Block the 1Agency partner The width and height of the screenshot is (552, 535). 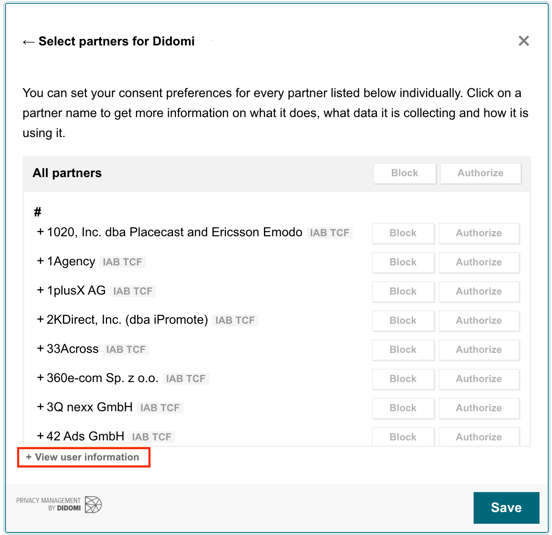(x=403, y=262)
